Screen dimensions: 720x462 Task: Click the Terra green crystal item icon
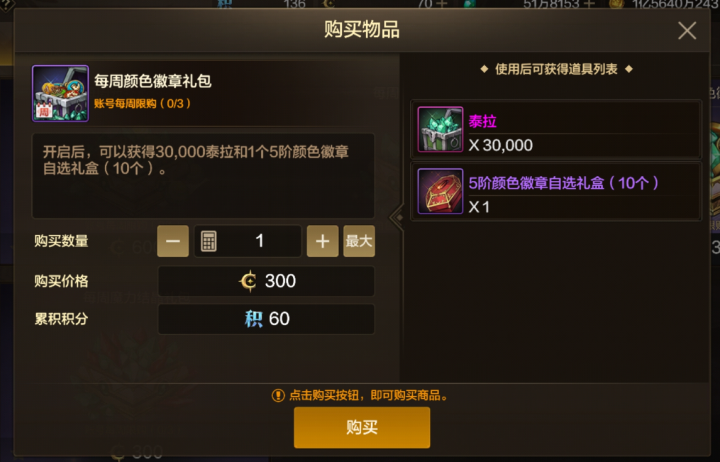coord(440,129)
